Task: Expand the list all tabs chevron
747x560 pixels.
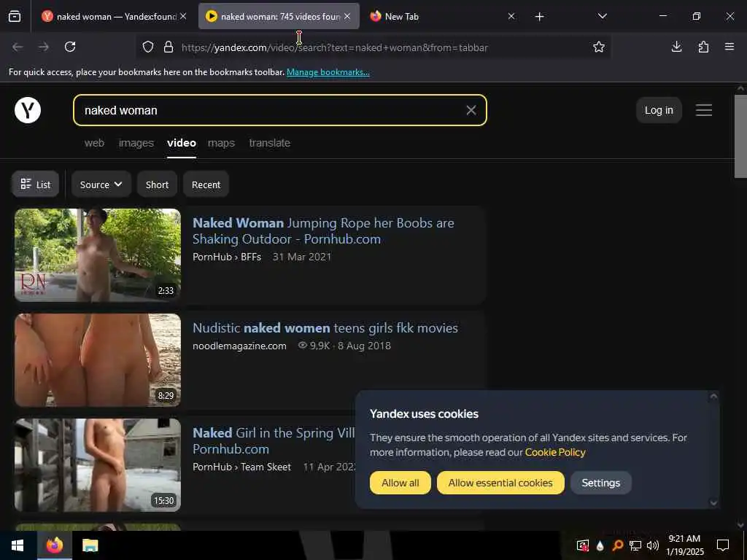Action: pos(602,16)
